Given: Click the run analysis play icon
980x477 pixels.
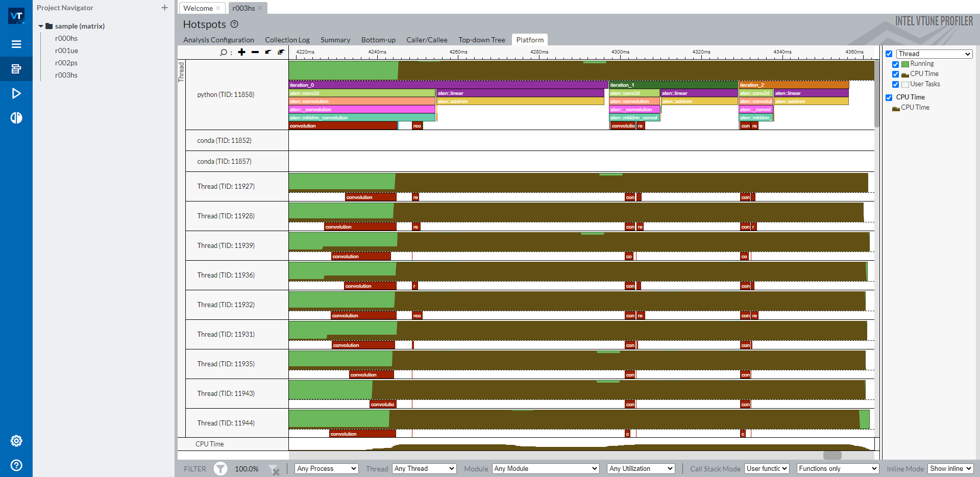Looking at the screenshot, I should tap(16, 93).
